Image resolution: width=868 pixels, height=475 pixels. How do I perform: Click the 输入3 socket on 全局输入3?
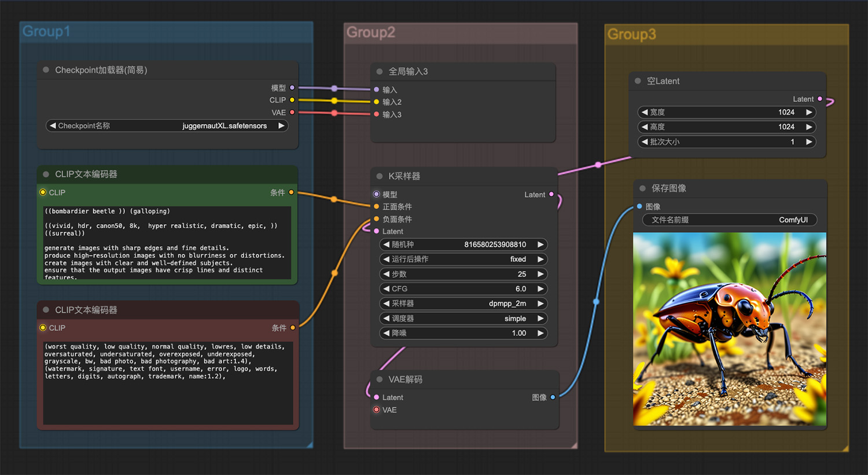pyautogui.click(x=377, y=114)
